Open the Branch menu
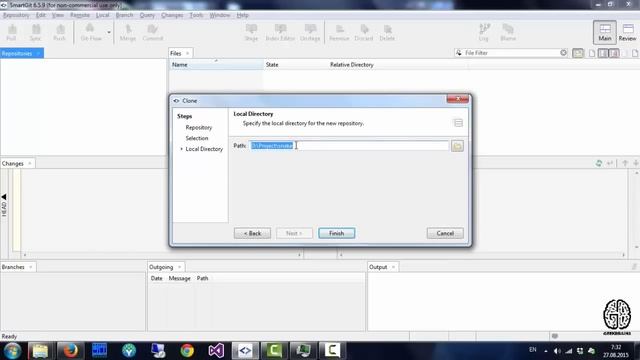This screenshot has width=640, height=360. (124, 15)
